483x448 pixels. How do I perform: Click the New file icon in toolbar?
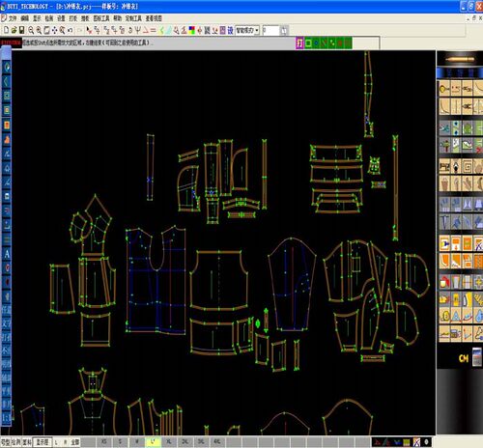pyautogui.click(x=6, y=30)
